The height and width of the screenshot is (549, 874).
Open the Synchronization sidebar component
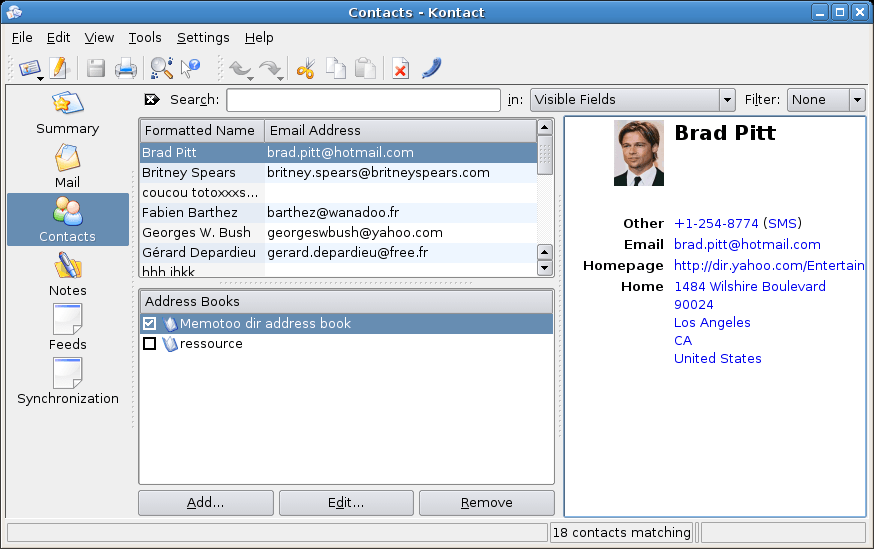pyautogui.click(x=67, y=382)
